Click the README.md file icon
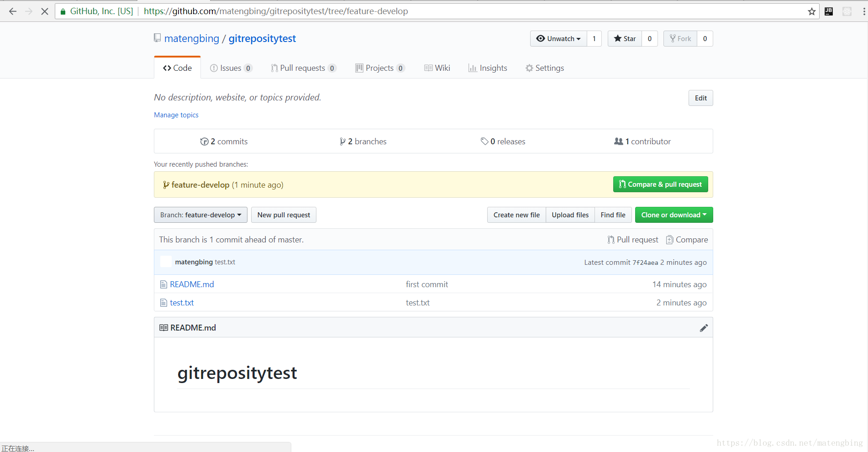Viewport: 868px width, 452px height. coord(163,284)
